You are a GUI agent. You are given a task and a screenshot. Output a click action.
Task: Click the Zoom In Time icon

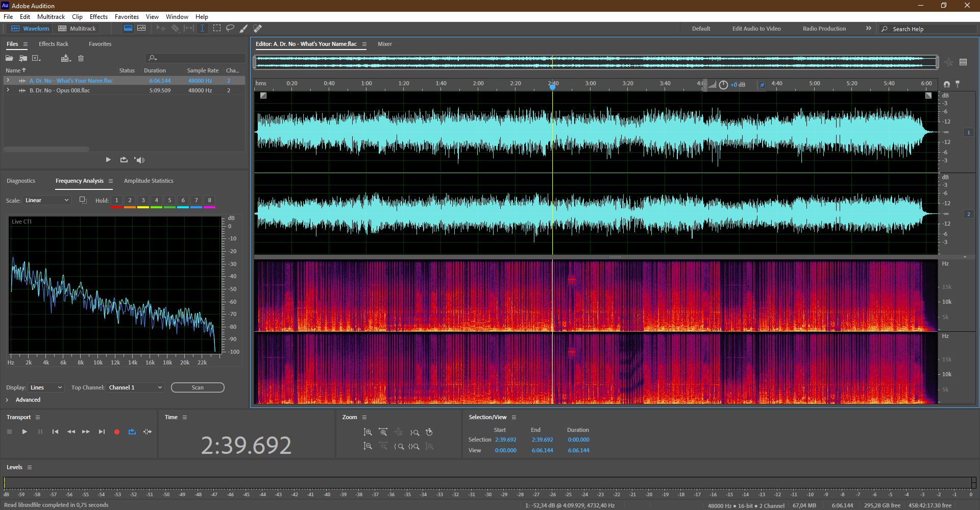coord(383,432)
